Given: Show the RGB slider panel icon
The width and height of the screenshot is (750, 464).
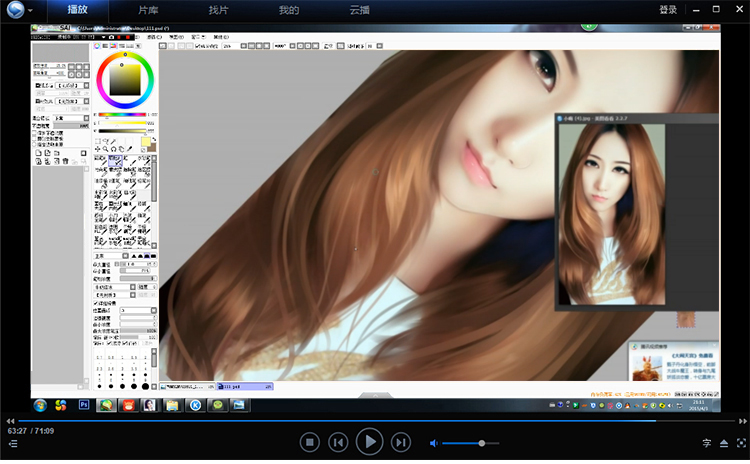Looking at the screenshot, I should tap(105, 46).
